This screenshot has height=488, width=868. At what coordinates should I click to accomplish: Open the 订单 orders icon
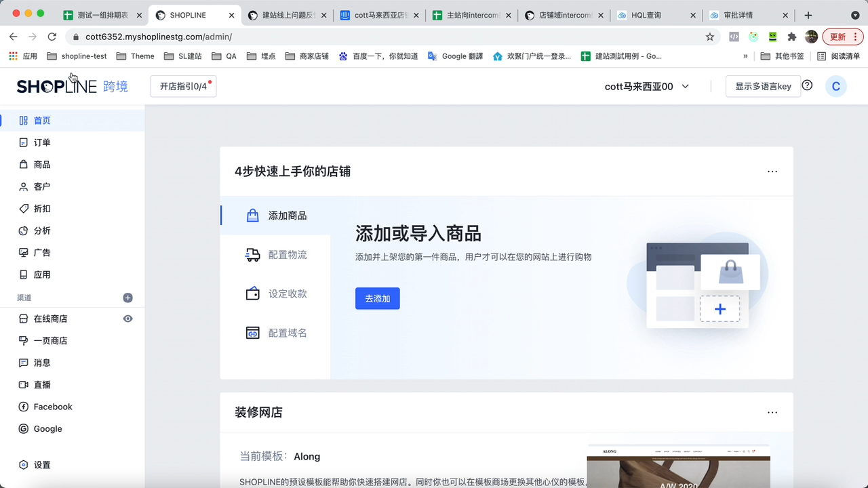tap(24, 142)
